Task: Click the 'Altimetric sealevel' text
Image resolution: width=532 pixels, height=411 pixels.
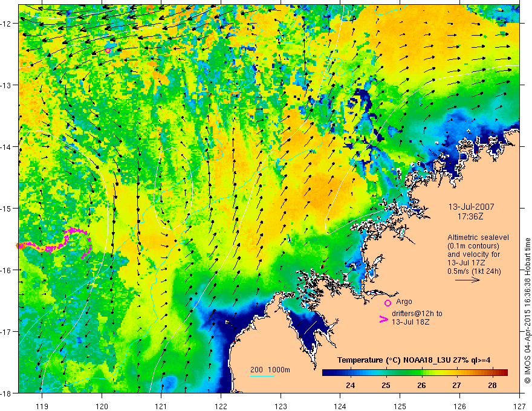Action: [478, 238]
